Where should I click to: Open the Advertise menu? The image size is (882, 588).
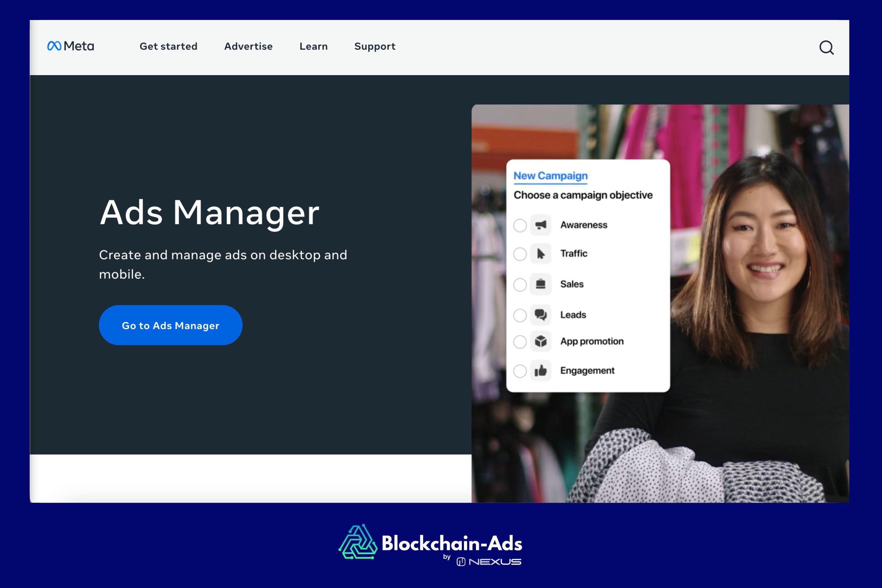click(248, 47)
